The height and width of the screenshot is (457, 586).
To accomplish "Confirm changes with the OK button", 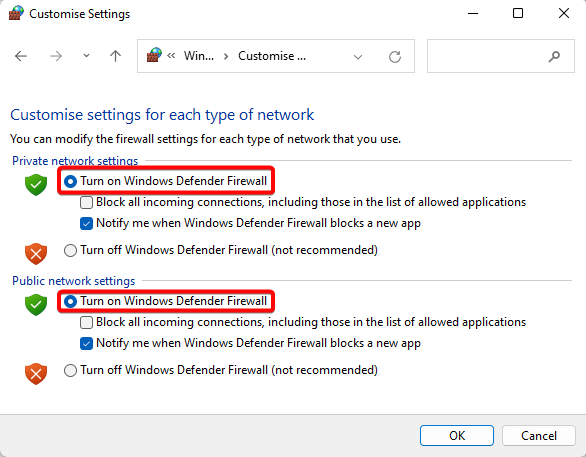I will pos(457,435).
